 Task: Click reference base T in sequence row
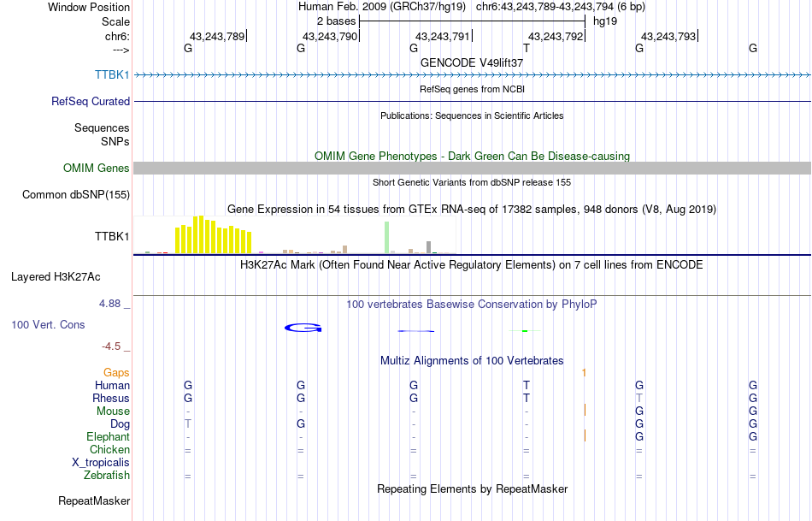click(x=527, y=48)
